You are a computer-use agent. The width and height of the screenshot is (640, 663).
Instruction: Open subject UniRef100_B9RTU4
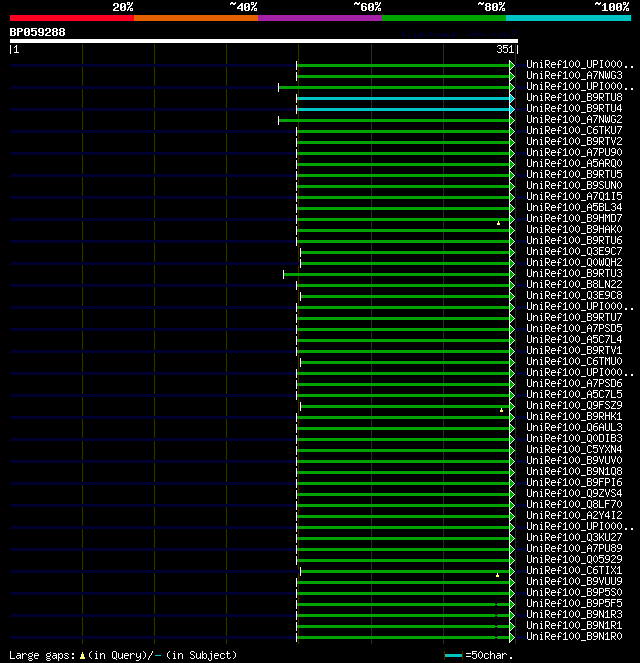tap(574, 108)
